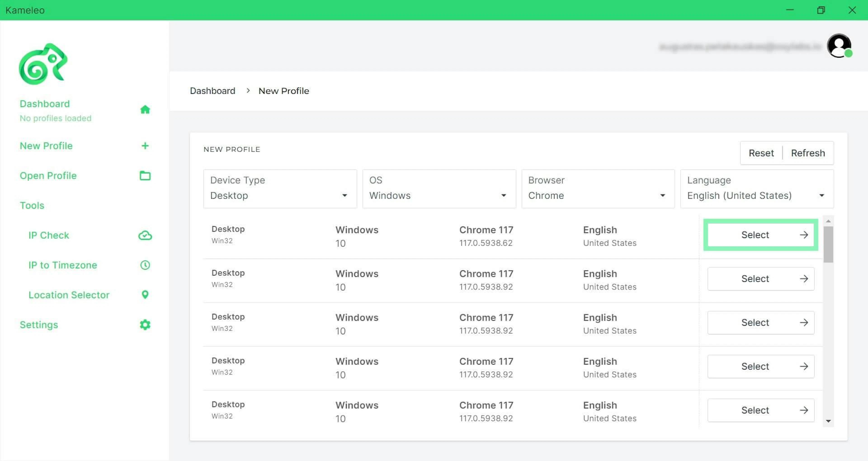This screenshot has width=868, height=461.
Task: Open Dashboard in the sidebar
Action: point(45,104)
